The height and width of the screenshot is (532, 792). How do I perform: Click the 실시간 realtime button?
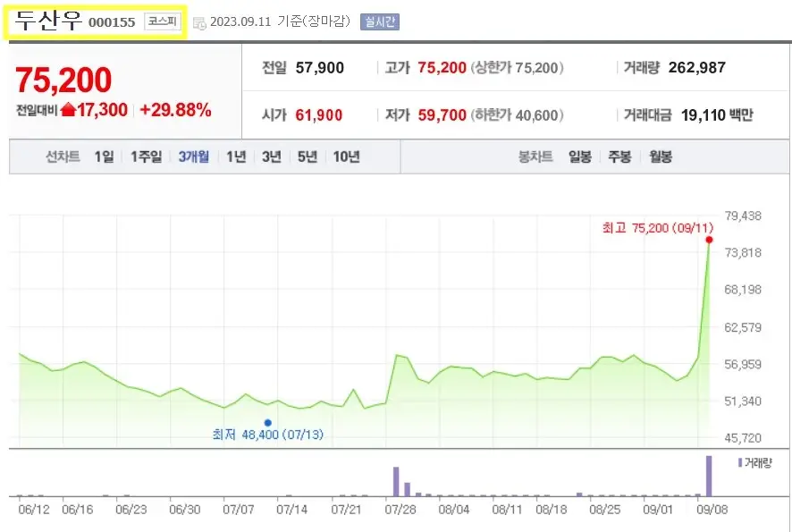[378, 21]
